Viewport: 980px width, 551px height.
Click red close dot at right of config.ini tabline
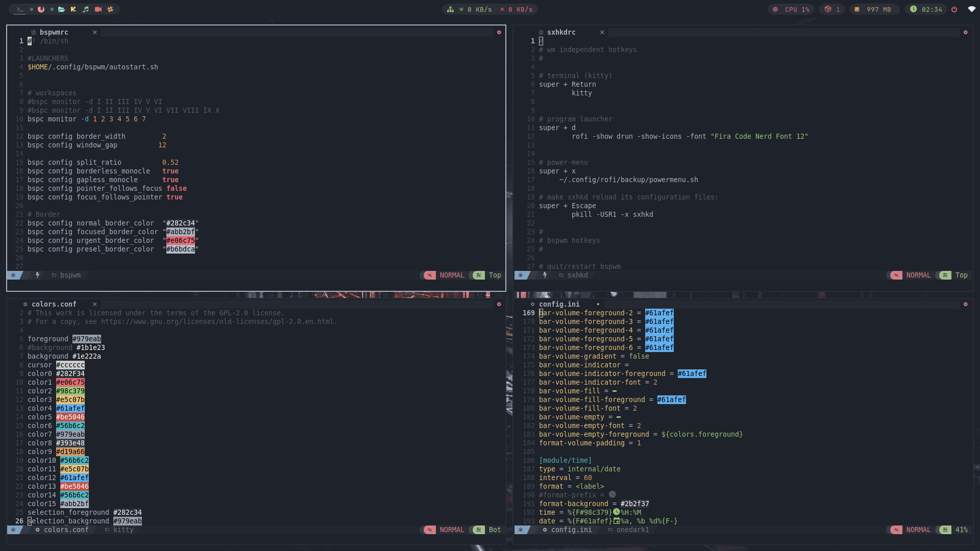[966, 304]
